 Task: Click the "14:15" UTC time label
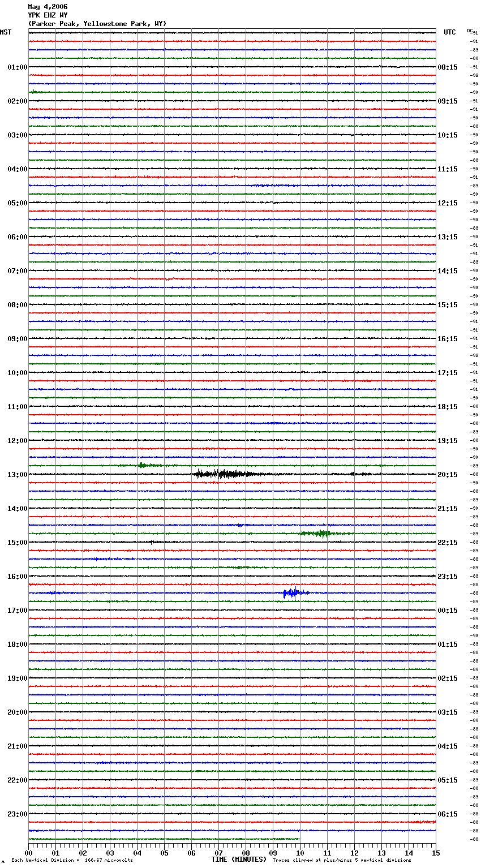(448, 271)
